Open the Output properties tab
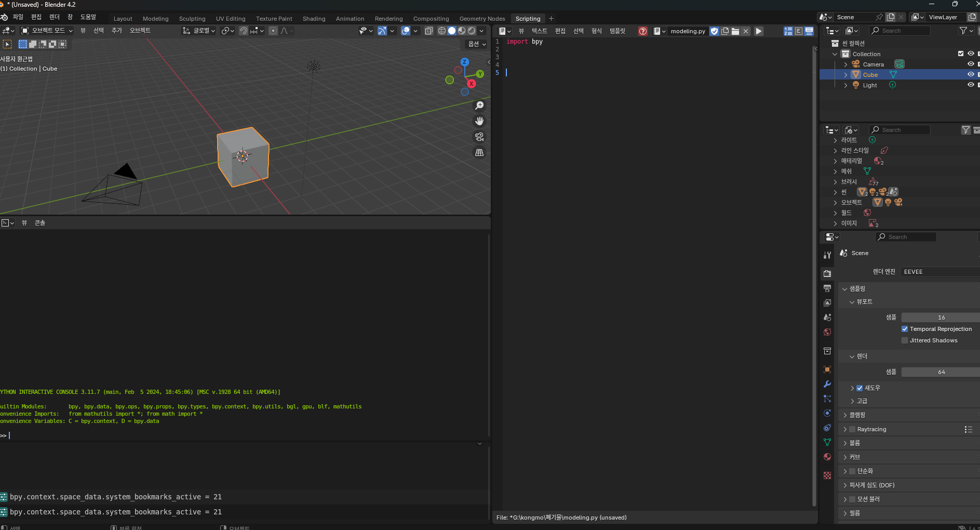The width and height of the screenshot is (980, 530). click(827, 288)
